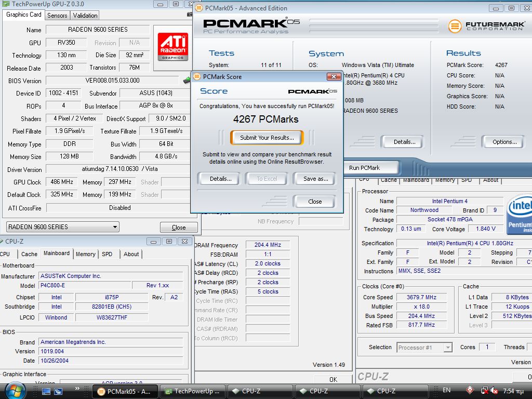
Task: Click the BIOS date 10/26/2004
Action: pyautogui.click(x=111, y=361)
